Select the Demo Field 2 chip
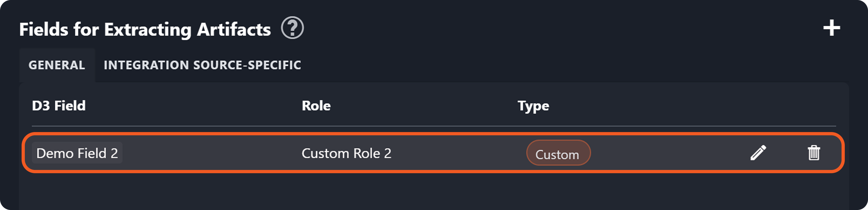This screenshot has height=210, width=868. (x=77, y=153)
